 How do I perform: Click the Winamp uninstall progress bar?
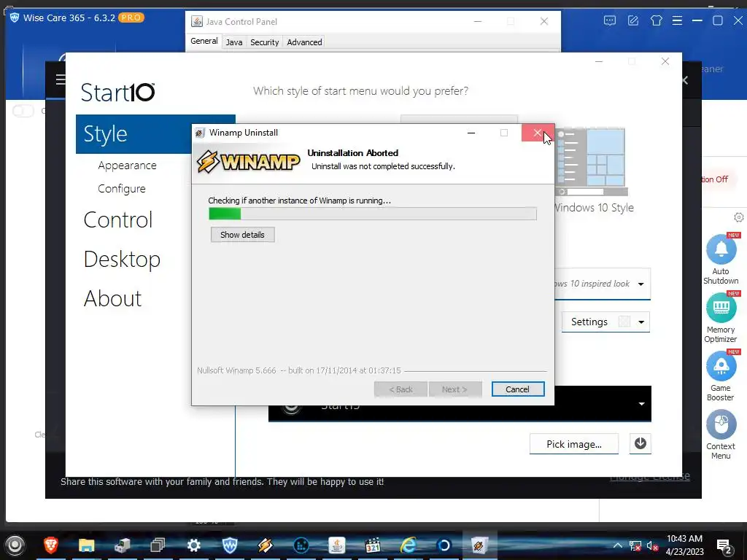pos(373,214)
